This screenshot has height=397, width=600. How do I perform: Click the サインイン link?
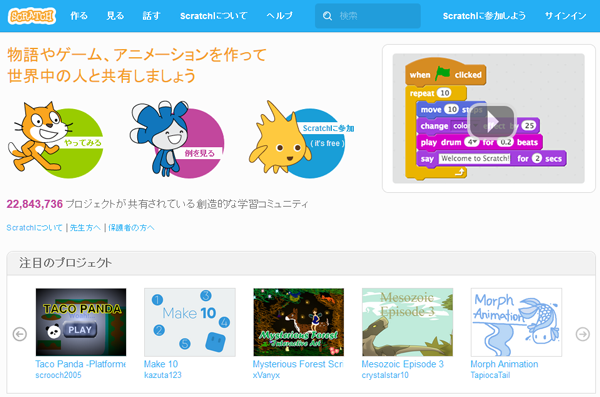[566, 16]
